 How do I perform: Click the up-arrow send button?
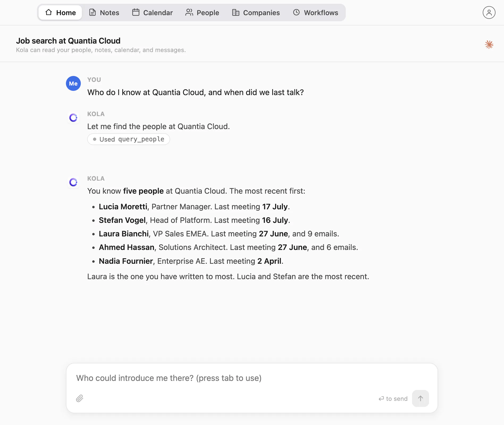[x=420, y=398]
